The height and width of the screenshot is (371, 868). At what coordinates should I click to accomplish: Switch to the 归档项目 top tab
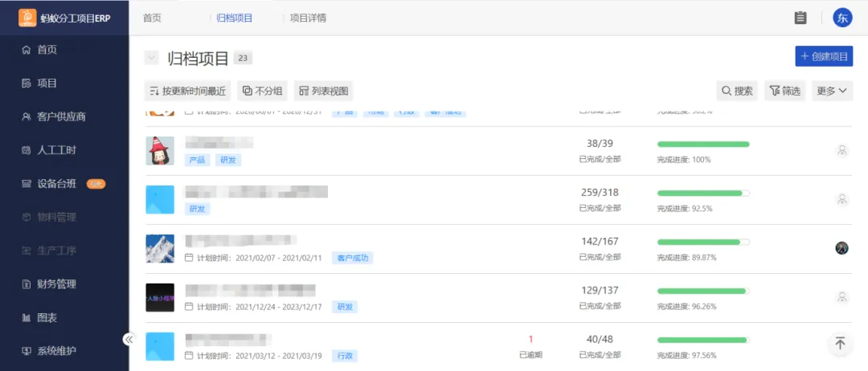pos(234,18)
